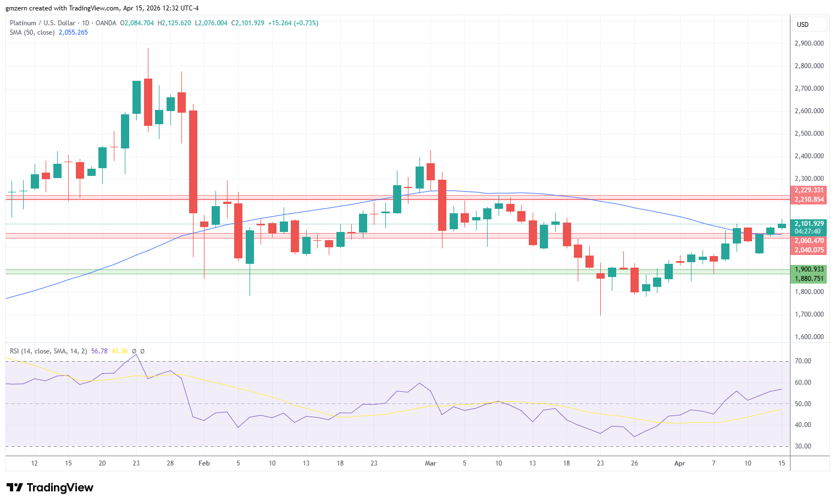Click the TradingView logo at the bottom

50,488
